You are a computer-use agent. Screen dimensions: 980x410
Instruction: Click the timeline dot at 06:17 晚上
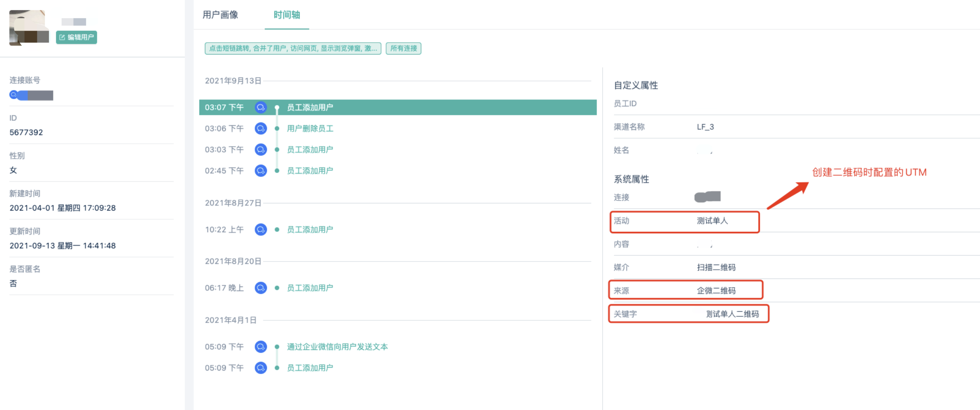(x=277, y=288)
